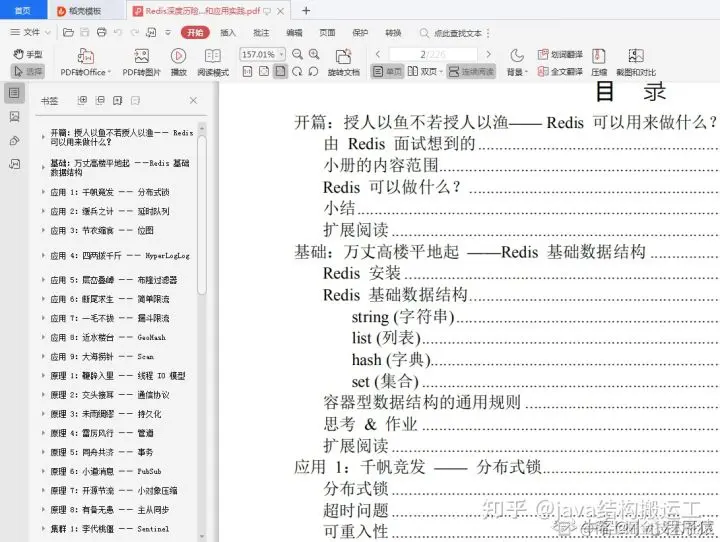Open the quick access customize dropdown

(168, 32)
